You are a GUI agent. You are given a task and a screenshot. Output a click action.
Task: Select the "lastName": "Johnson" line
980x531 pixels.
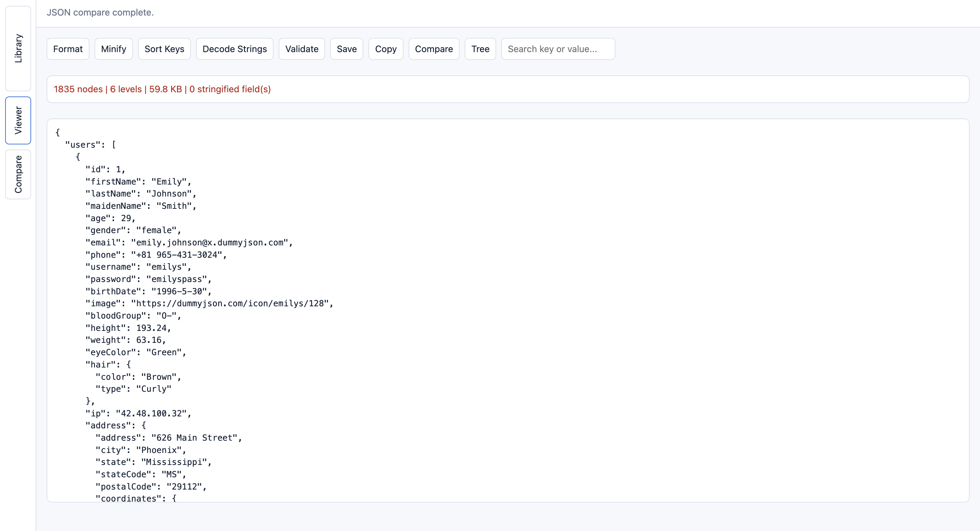click(x=141, y=194)
